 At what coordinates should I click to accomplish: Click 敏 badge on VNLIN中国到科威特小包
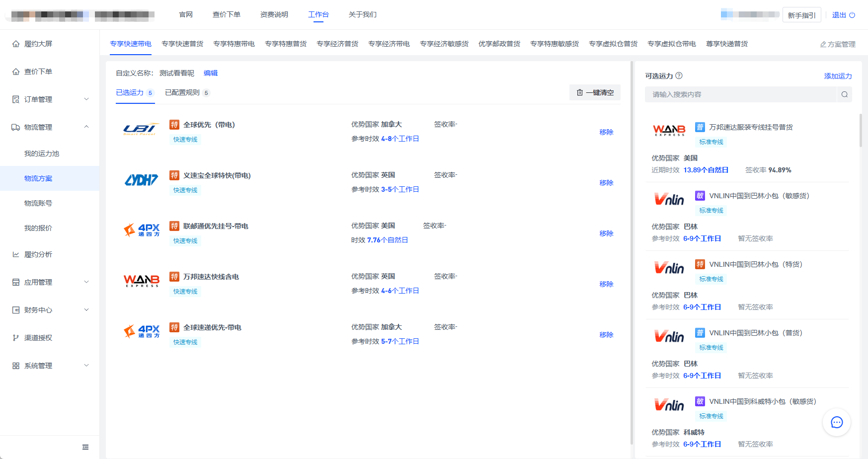tap(700, 401)
